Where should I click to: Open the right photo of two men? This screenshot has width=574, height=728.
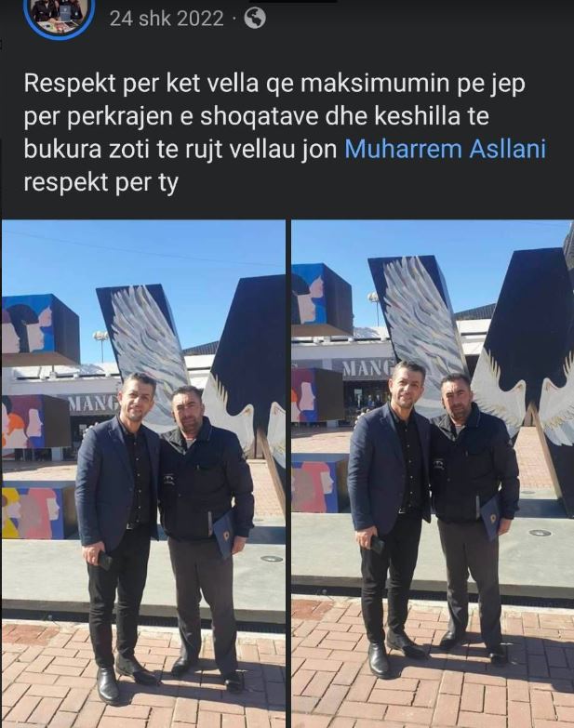click(433, 473)
